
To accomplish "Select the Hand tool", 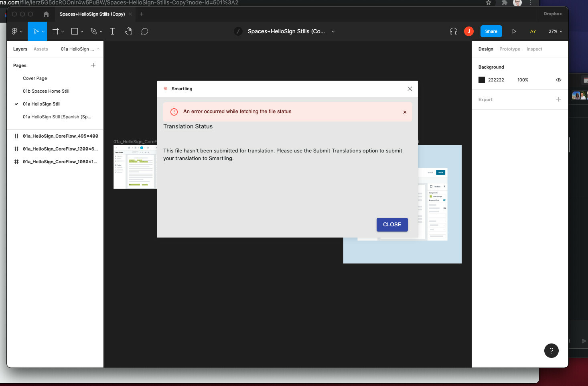I will [x=128, y=31].
